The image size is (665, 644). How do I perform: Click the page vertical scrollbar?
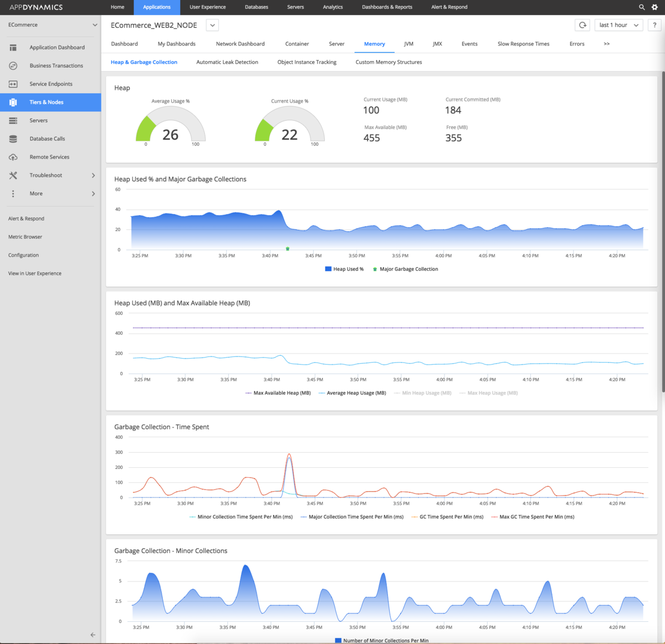(x=663, y=233)
